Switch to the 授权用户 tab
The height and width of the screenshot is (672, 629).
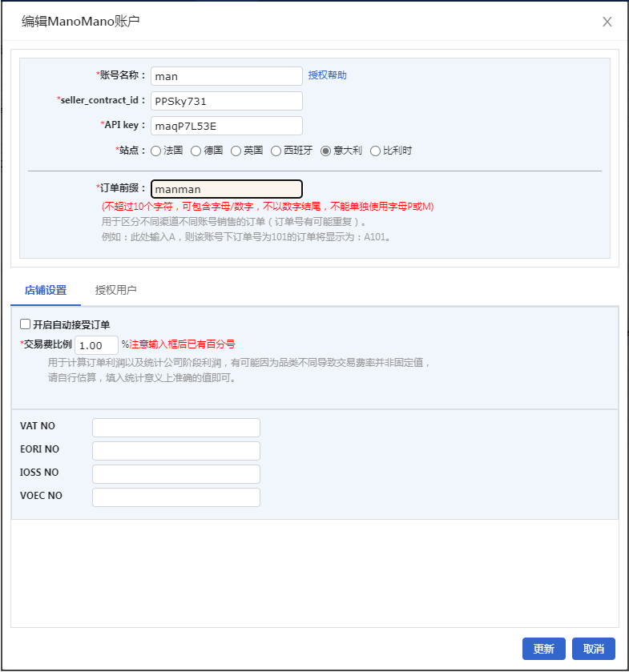point(115,290)
